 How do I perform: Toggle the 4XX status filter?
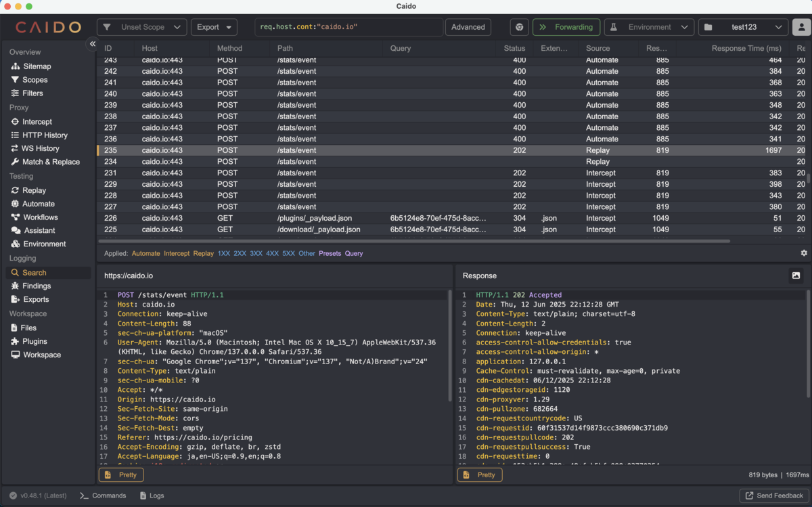coord(272,253)
